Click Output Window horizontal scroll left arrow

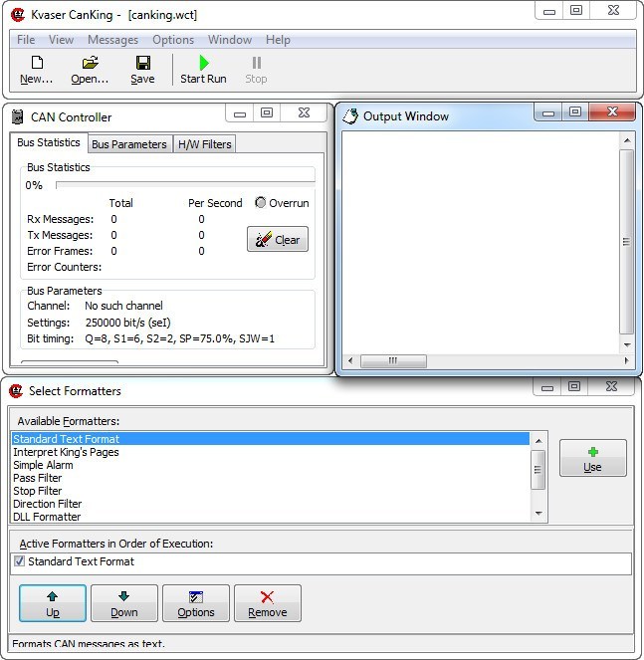point(350,360)
